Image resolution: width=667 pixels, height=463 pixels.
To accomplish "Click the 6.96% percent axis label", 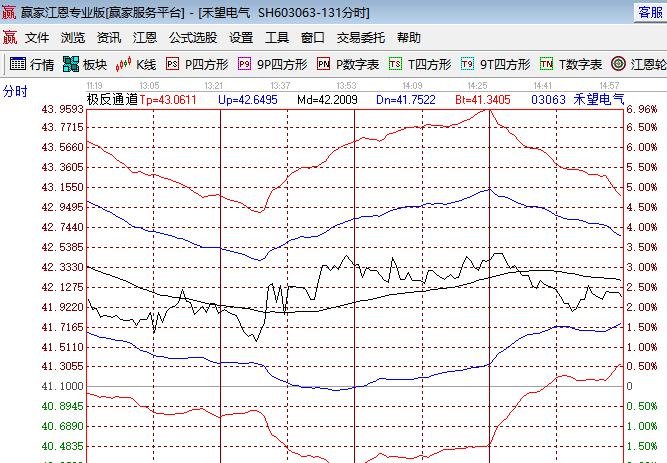I will [x=641, y=109].
